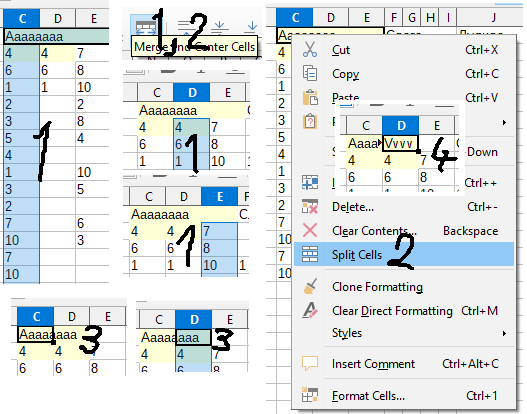Click the Copy icon in context menu
This screenshot has width=527, height=414.
pos(310,73)
